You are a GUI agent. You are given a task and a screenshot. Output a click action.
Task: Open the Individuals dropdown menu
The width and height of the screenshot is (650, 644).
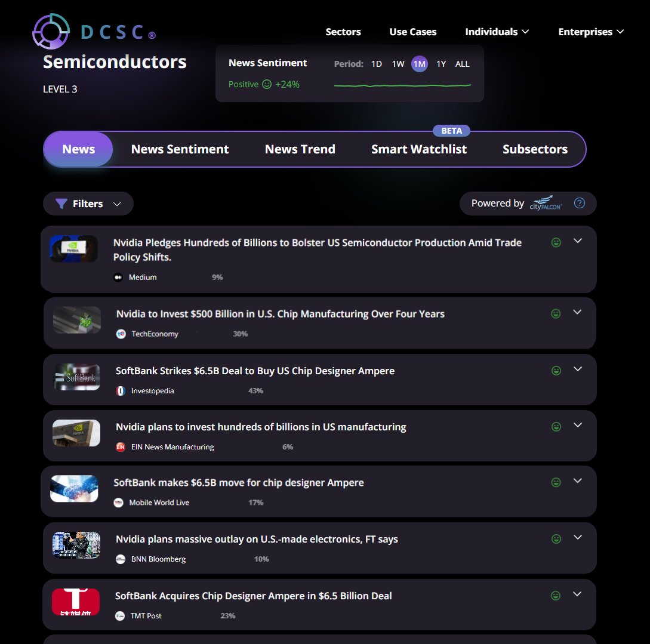pyautogui.click(x=497, y=32)
